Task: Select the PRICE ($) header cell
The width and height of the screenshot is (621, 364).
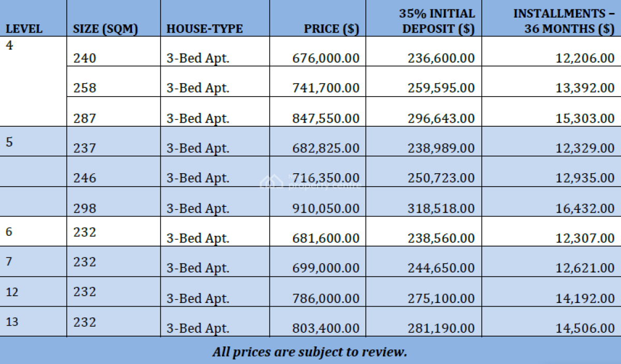Action: click(331, 29)
